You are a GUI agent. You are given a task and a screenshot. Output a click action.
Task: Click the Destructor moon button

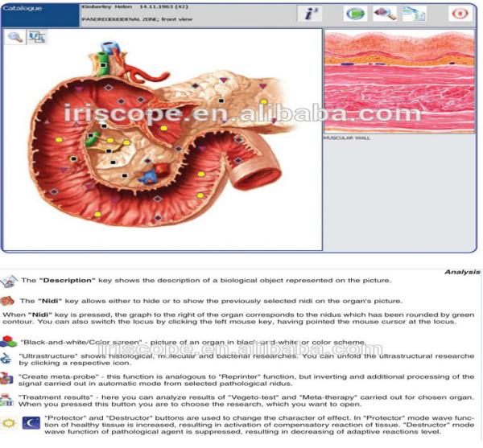31,423
